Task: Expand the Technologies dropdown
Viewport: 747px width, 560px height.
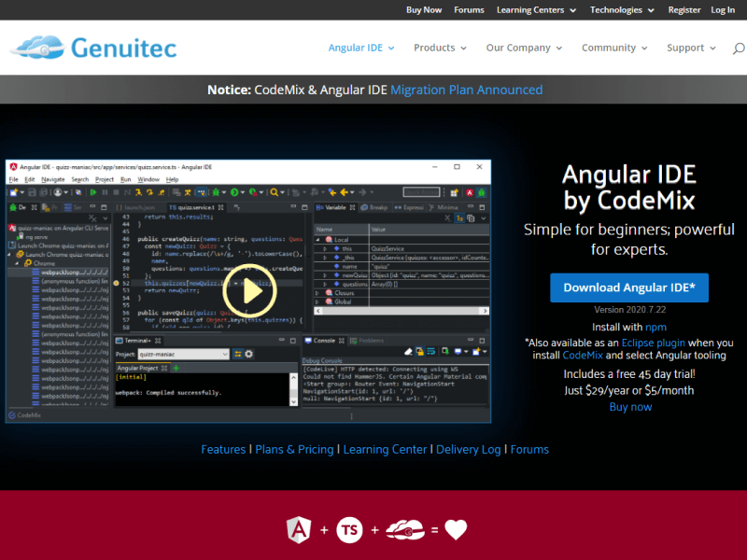Action: tap(622, 10)
